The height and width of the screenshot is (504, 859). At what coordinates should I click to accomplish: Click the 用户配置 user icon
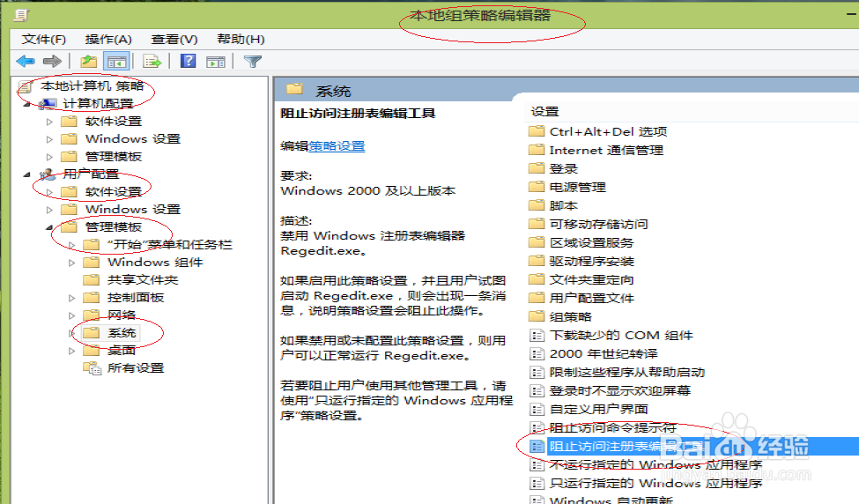point(48,174)
